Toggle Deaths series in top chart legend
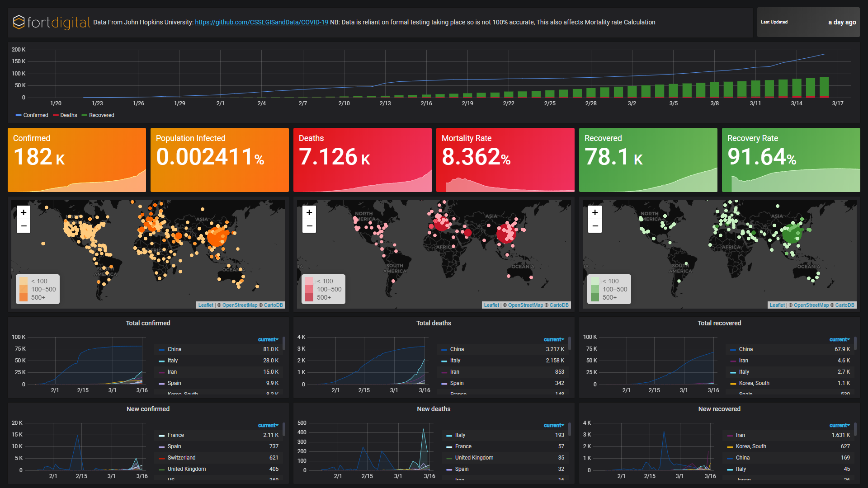The height and width of the screenshot is (488, 868). 68,115
